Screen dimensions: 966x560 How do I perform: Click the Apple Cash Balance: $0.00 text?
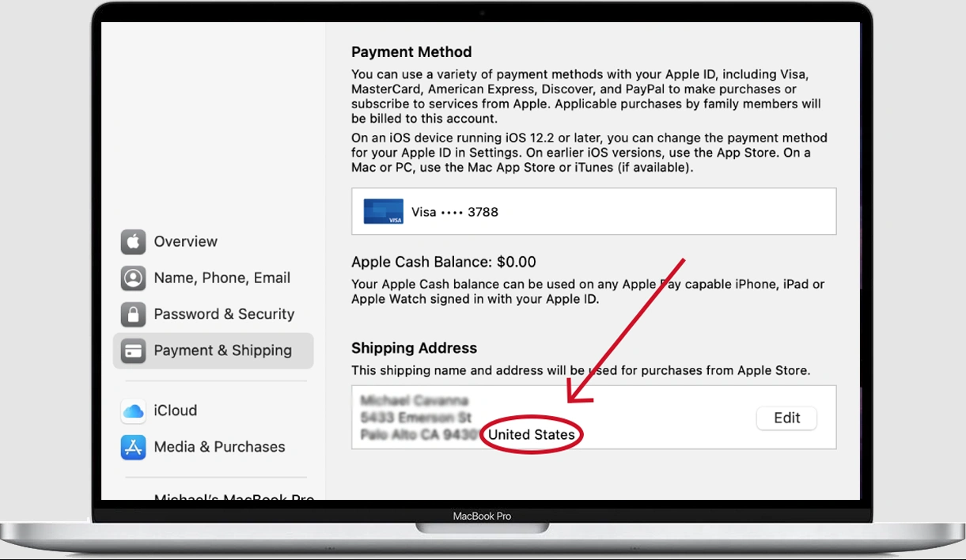tap(444, 262)
